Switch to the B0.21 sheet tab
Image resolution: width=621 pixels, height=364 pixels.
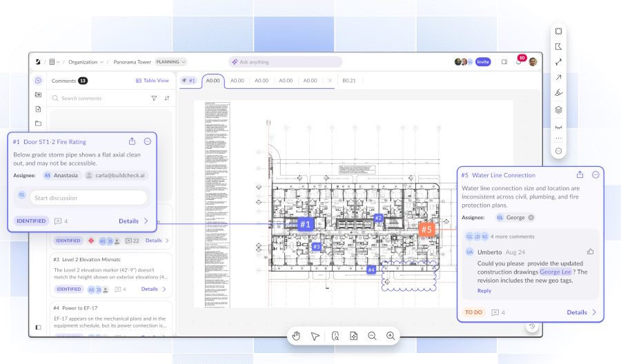[x=349, y=81]
